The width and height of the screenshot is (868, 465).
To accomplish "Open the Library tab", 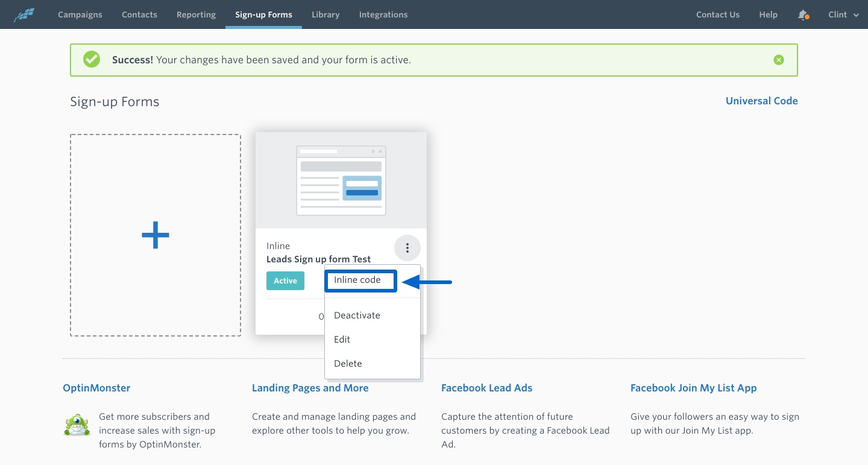I will tap(325, 14).
